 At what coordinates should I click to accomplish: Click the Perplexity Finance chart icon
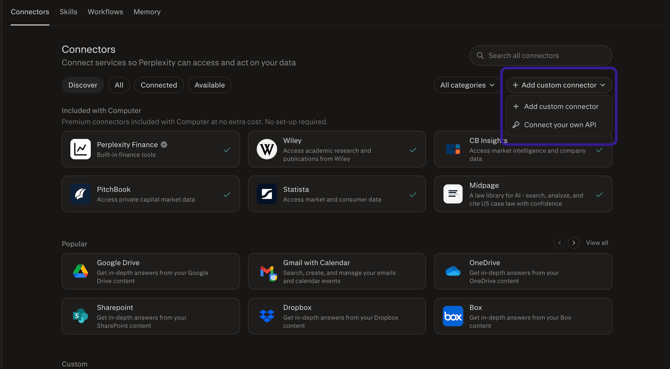[x=80, y=149]
